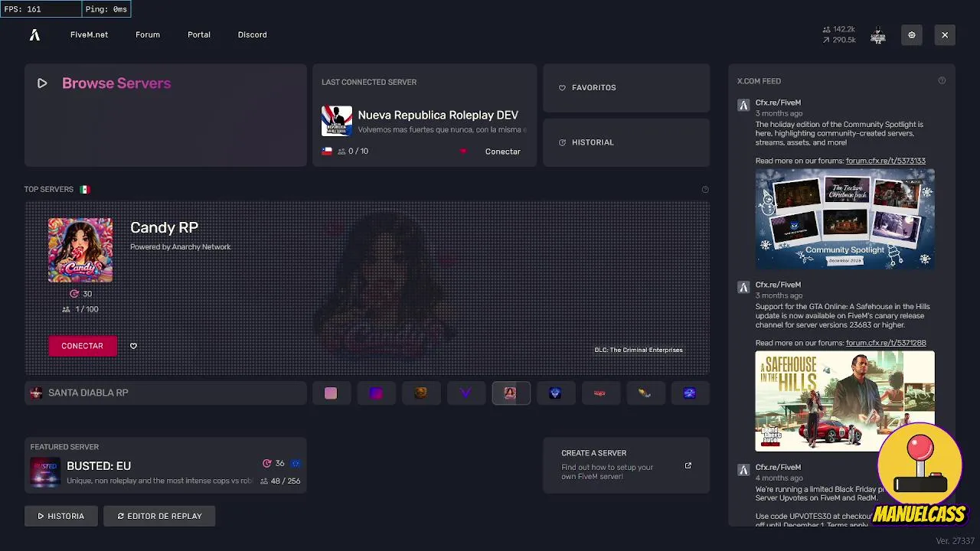
Task: Click the Chile flag icon on last server
Action: tap(327, 151)
